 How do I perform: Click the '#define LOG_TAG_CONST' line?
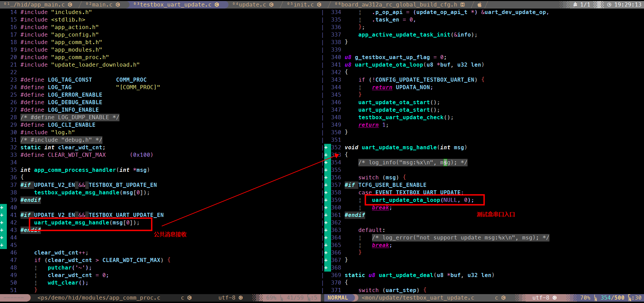pyautogui.click(x=84, y=80)
